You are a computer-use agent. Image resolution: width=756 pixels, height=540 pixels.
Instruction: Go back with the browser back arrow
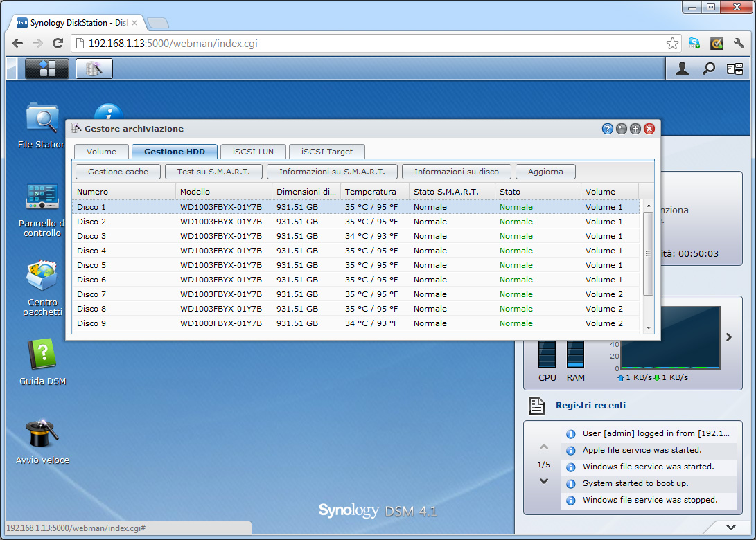pos(18,44)
